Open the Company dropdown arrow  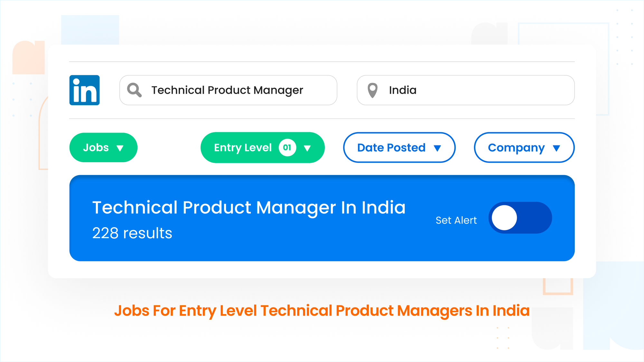(x=556, y=148)
